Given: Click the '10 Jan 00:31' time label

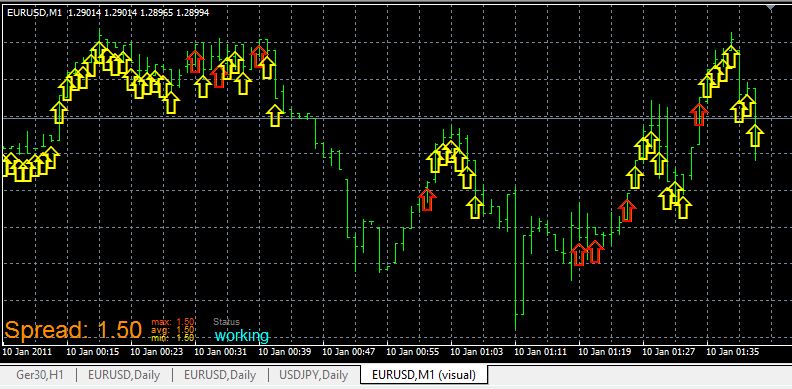Looking at the screenshot, I should click(x=221, y=351).
